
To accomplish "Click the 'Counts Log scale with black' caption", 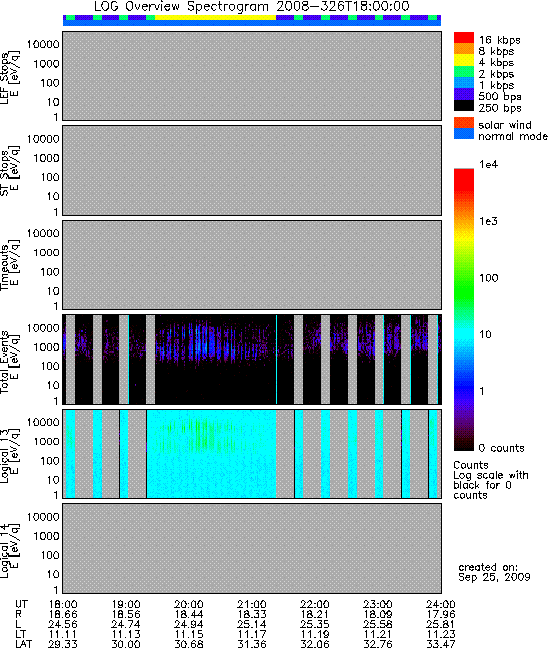I will click(491, 480).
